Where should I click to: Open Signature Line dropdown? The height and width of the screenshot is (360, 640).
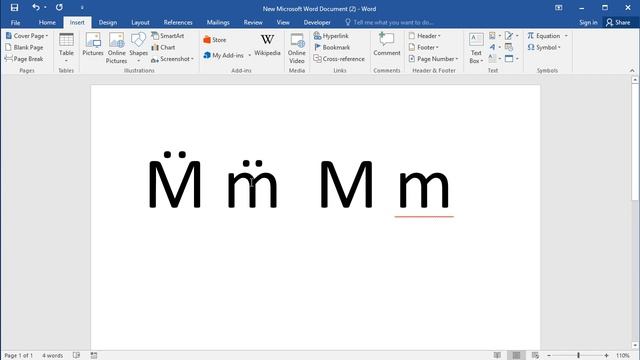(x=511, y=36)
